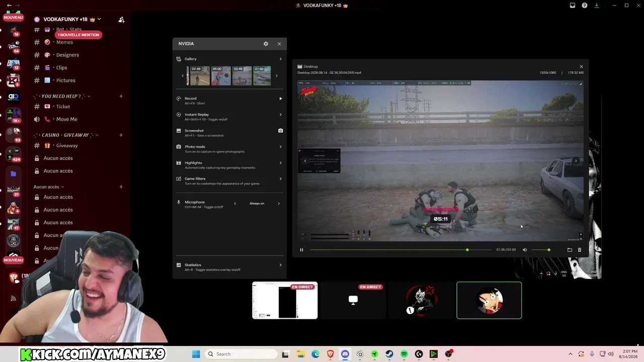The height and width of the screenshot is (362, 644).
Task: Select the 01:50 gallery clip thumbnail
Action: click(262, 75)
